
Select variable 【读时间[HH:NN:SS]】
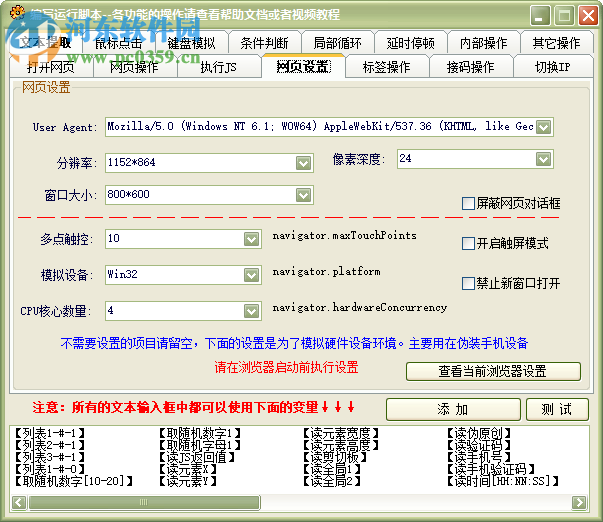coord(503,481)
